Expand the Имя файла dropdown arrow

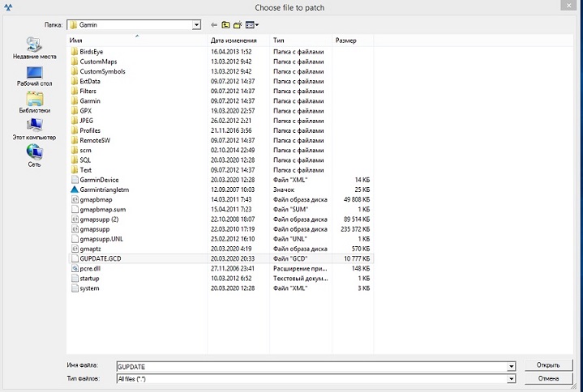(x=511, y=366)
